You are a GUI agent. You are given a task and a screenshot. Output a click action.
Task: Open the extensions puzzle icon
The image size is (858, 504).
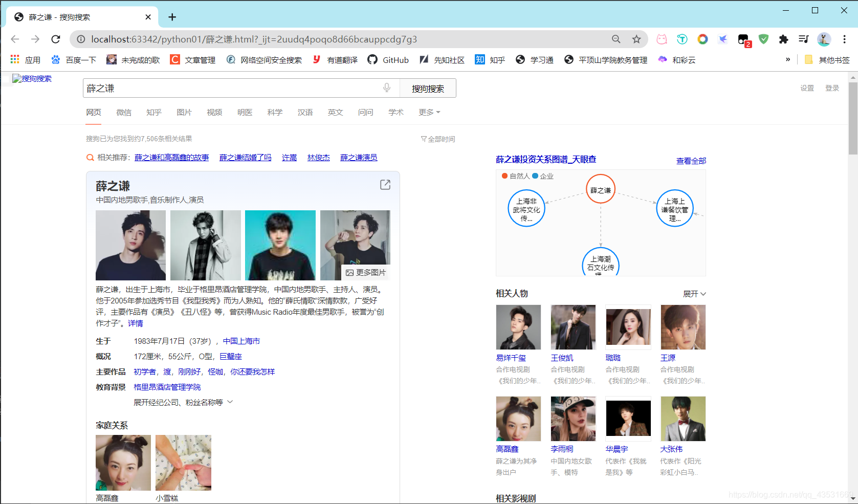783,39
